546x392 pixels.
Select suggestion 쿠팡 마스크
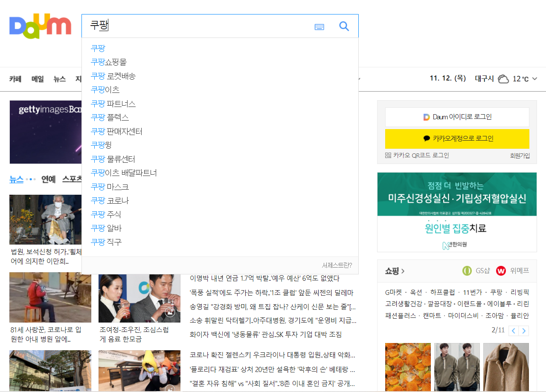pyautogui.click(x=110, y=187)
